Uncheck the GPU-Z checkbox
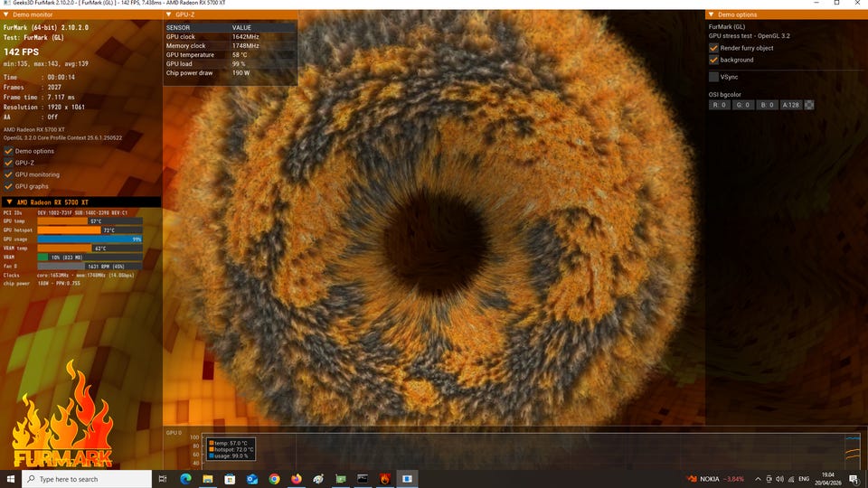This screenshot has width=868, height=488. pyautogui.click(x=8, y=163)
